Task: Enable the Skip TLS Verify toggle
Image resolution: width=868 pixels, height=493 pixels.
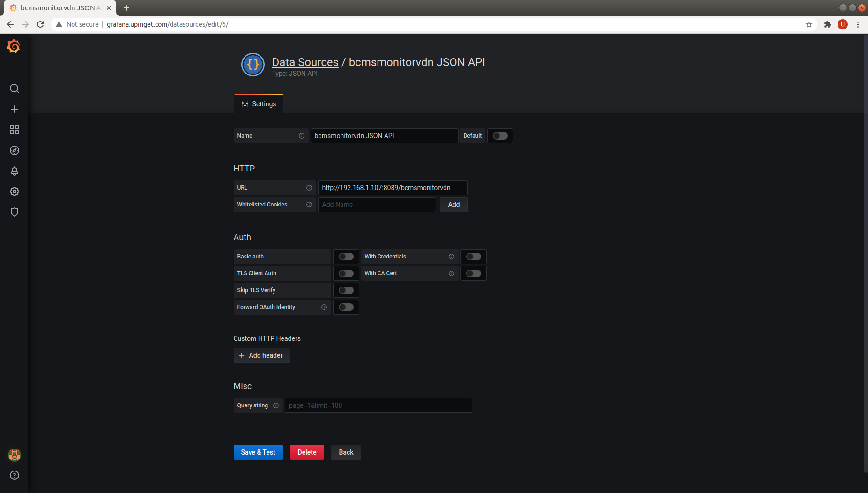Action: pos(346,290)
